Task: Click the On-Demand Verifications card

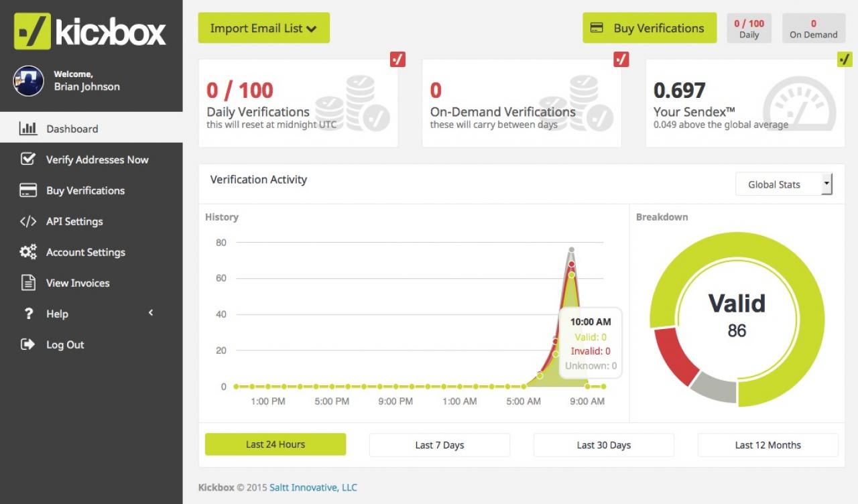Action: pyautogui.click(x=522, y=103)
